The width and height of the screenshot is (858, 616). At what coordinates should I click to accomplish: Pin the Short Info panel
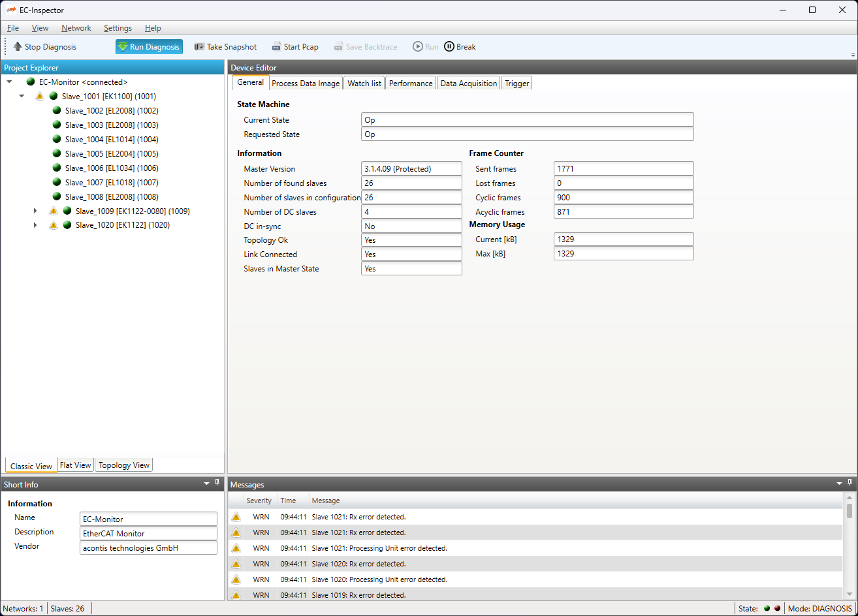217,483
